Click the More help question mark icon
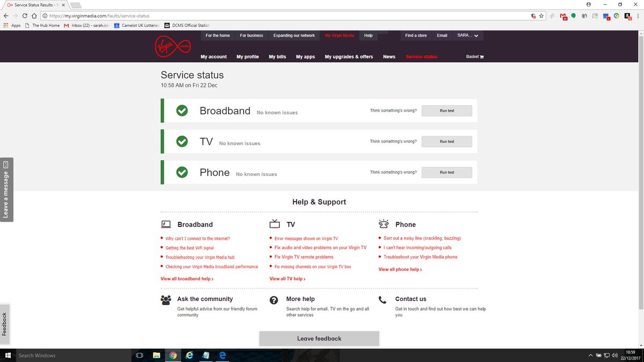The width and height of the screenshot is (644, 362). 274,300
